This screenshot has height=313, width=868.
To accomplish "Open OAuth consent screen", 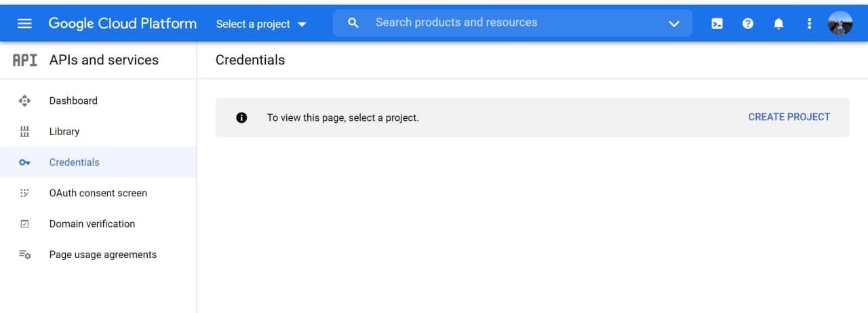I will [98, 193].
